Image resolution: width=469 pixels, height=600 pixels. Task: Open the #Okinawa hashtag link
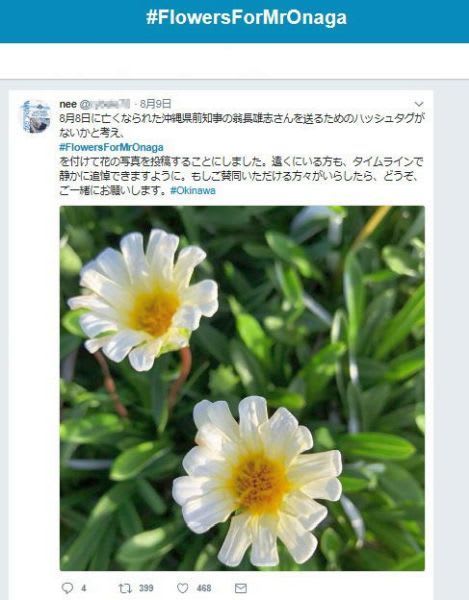(193, 190)
